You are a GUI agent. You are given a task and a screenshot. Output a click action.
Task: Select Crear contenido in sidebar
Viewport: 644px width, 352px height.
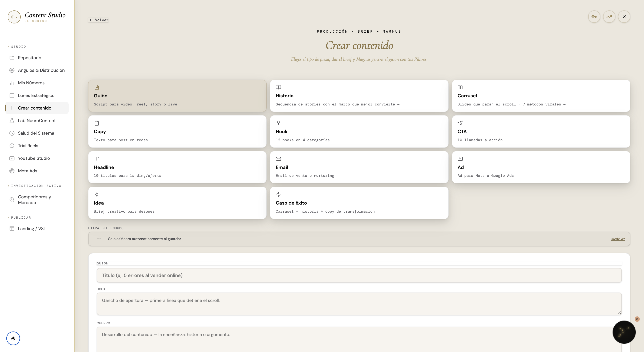pyautogui.click(x=37, y=108)
